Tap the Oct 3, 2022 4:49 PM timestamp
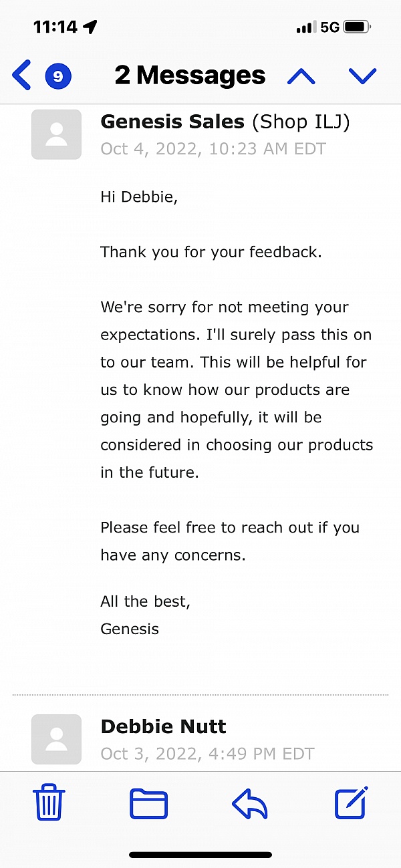This screenshot has height=868, width=401. pyautogui.click(x=207, y=754)
